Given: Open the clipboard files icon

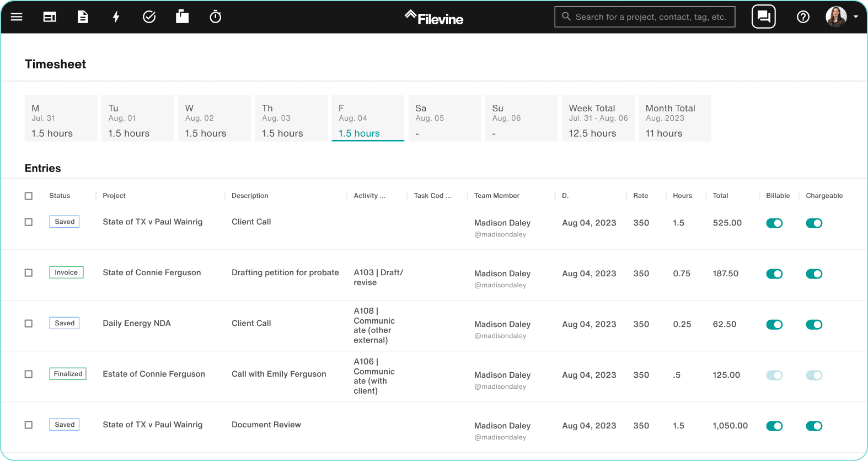Looking at the screenshot, I should tap(182, 17).
